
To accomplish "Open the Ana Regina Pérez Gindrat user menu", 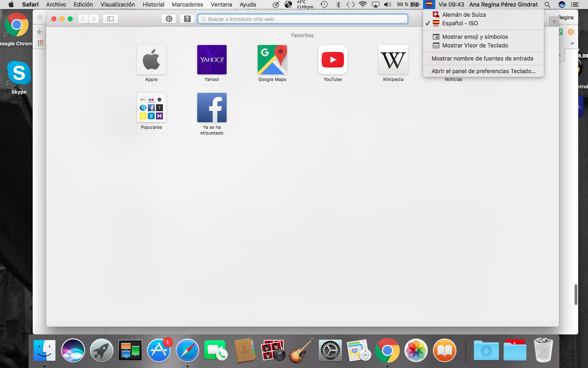I will tap(503, 4).
